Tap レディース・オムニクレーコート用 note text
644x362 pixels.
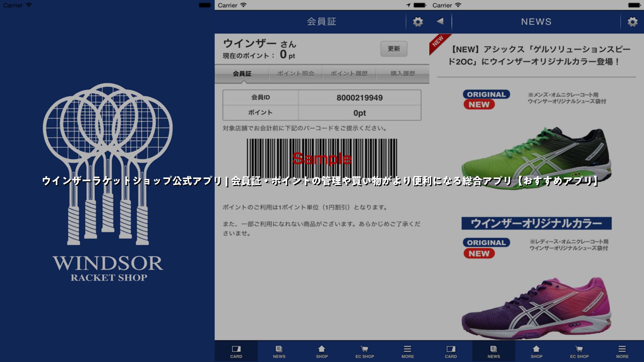coord(569,245)
